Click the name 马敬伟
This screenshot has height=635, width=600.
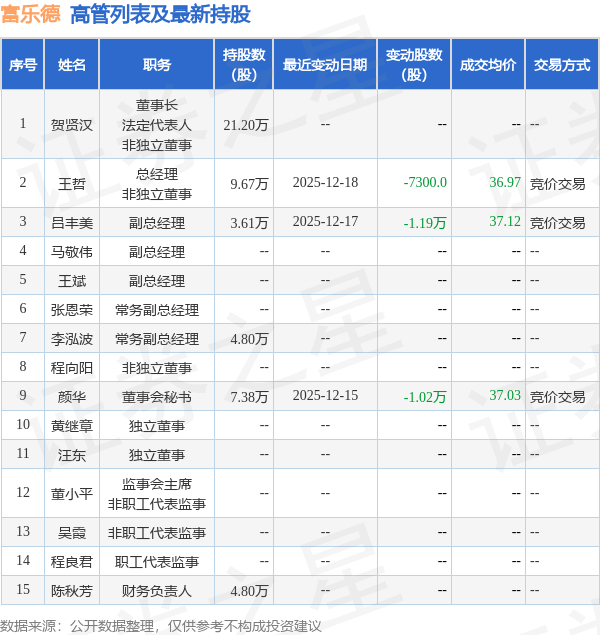(x=72, y=252)
